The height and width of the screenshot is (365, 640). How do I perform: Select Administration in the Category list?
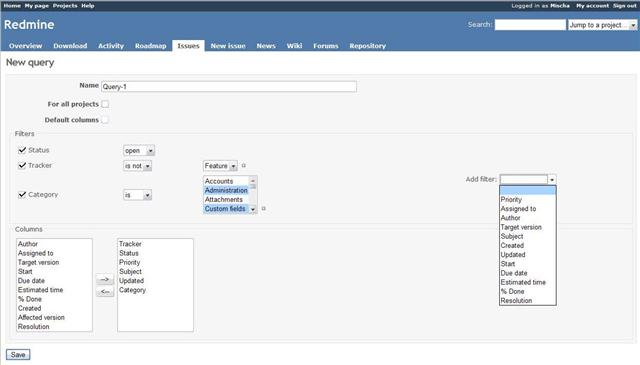[x=226, y=190]
